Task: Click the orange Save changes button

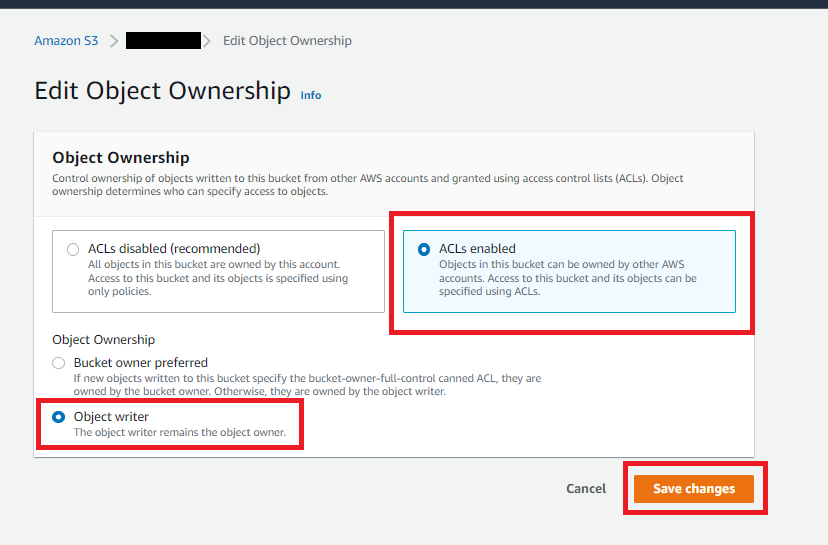Action: click(x=694, y=489)
